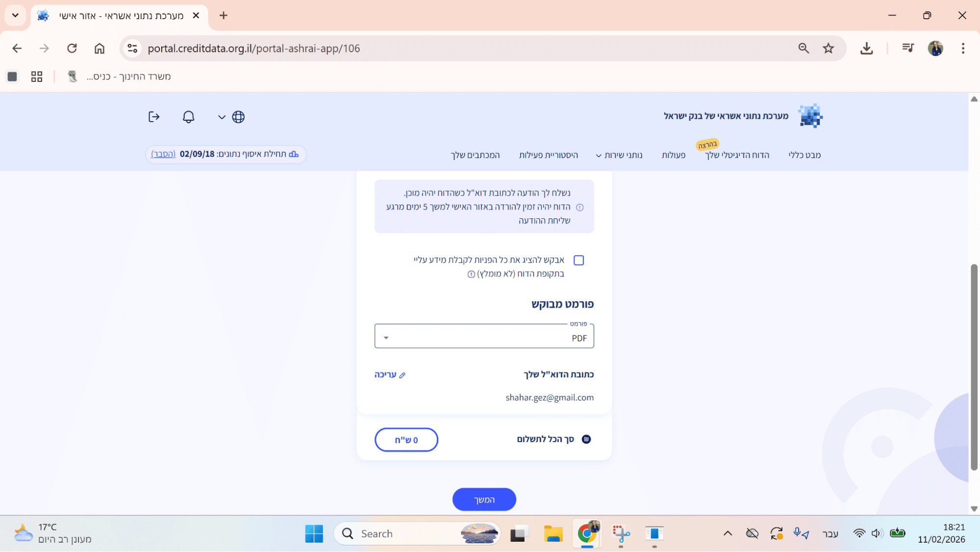The width and height of the screenshot is (980, 552).
Task: Expand the נותני שירות menu
Action: coord(619,155)
